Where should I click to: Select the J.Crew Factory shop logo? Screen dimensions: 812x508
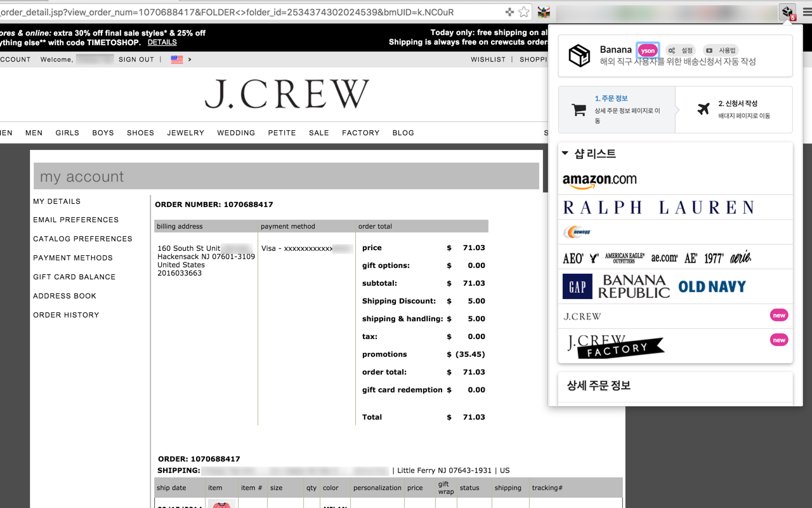(615, 346)
